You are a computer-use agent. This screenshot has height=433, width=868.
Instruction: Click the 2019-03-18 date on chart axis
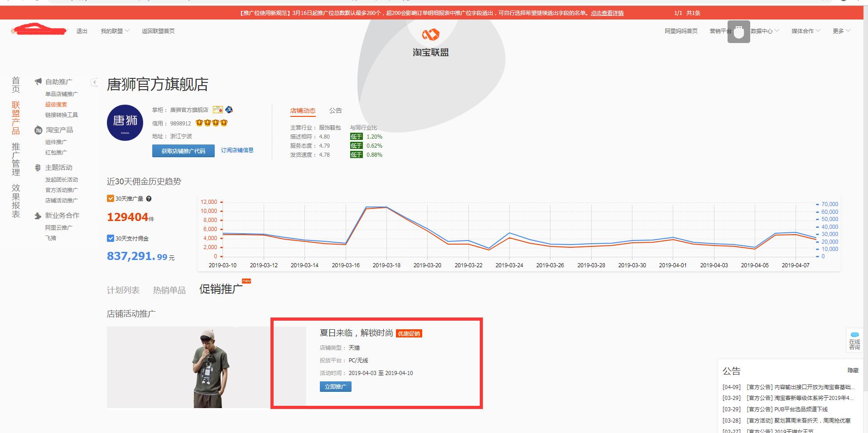tap(386, 265)
